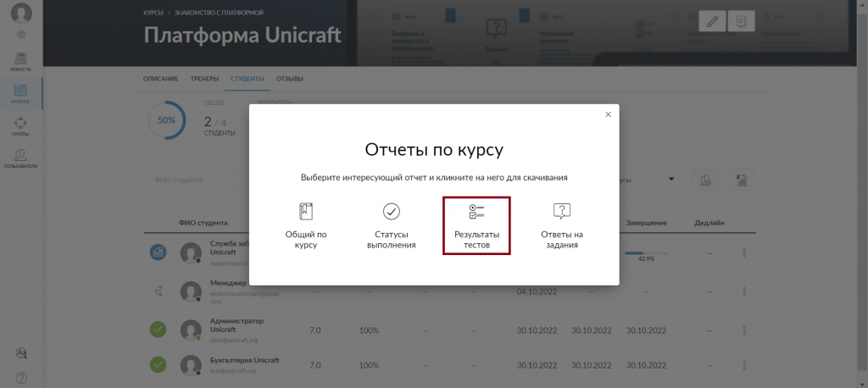Click the ФИО студента column header

[203, 223]
